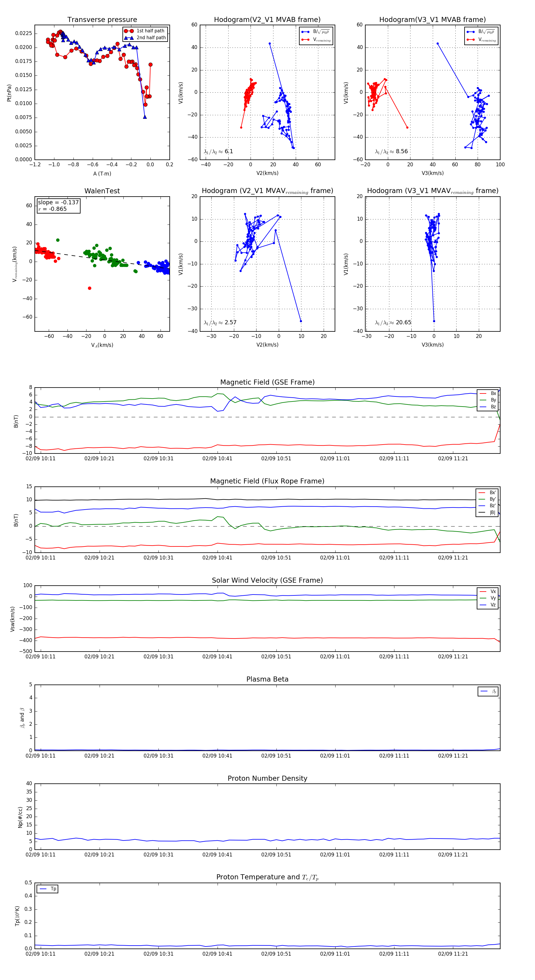Click the "Transverse pressure" plot title
Screen dimensions: 535x980
102,20
